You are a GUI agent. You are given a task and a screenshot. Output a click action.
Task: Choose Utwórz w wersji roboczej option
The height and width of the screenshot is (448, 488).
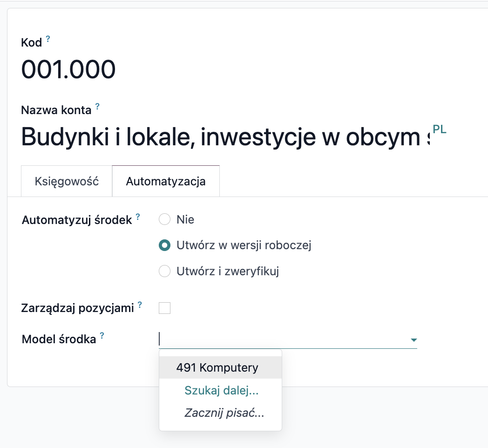click(x=164, y=245)
